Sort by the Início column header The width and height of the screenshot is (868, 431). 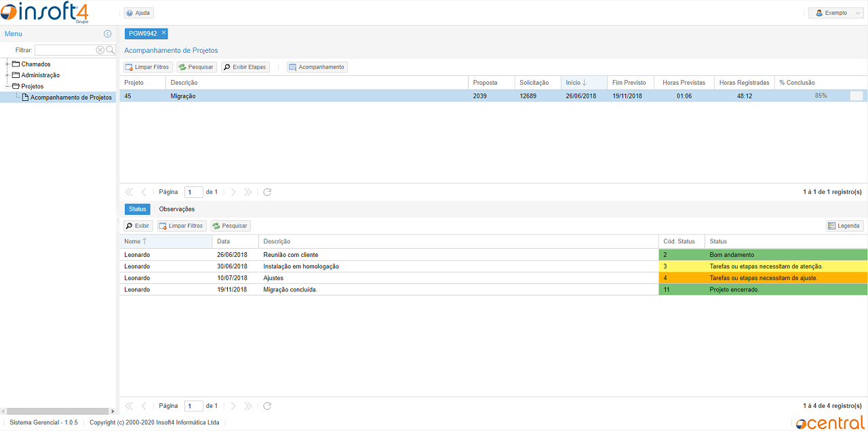584,83
